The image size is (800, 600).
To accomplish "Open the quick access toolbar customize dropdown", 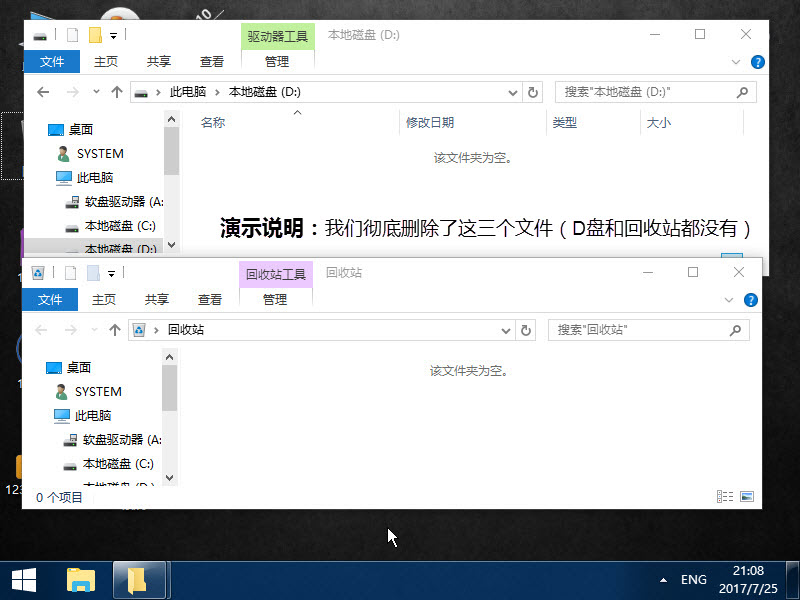I will (112, 272).
